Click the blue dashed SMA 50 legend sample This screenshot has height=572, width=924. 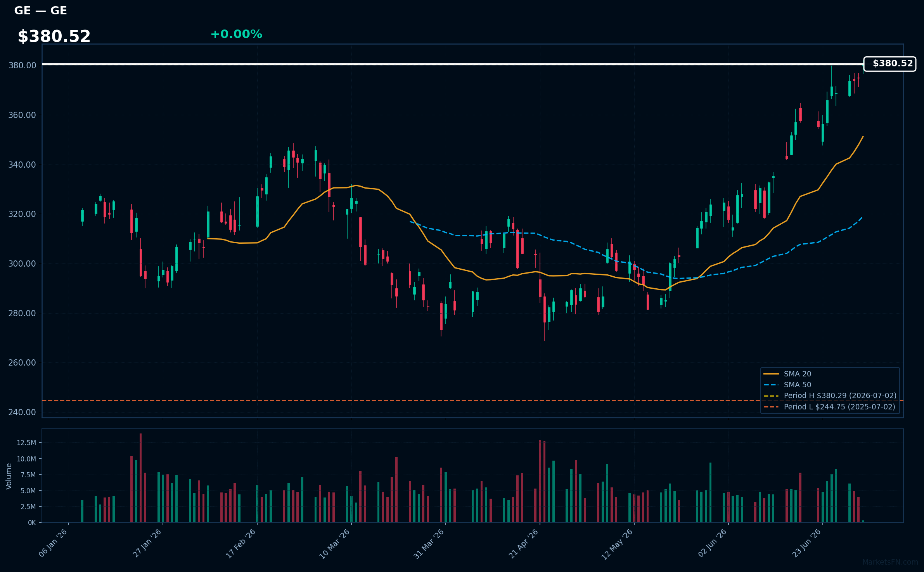(771, 385)
